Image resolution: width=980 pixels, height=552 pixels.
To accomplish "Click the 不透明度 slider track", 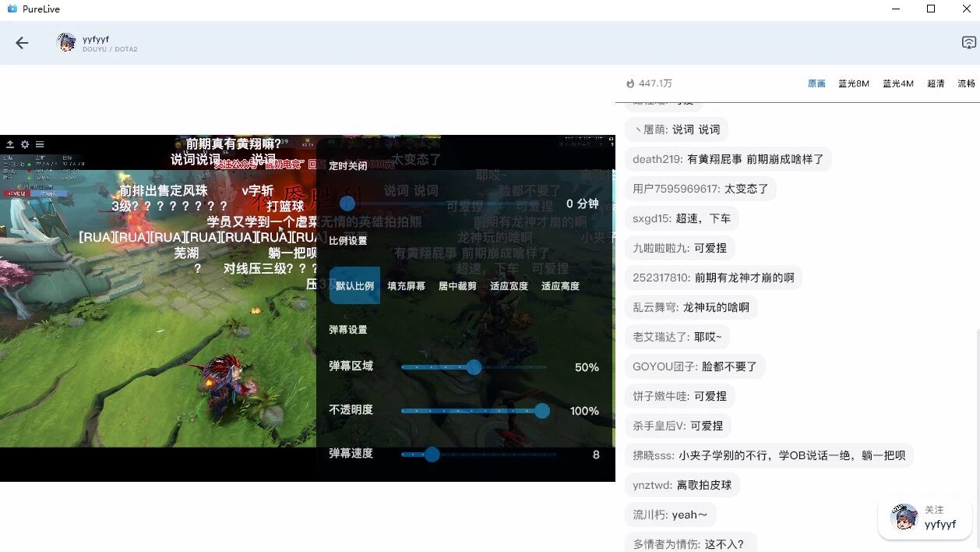I will click(475, 411).
